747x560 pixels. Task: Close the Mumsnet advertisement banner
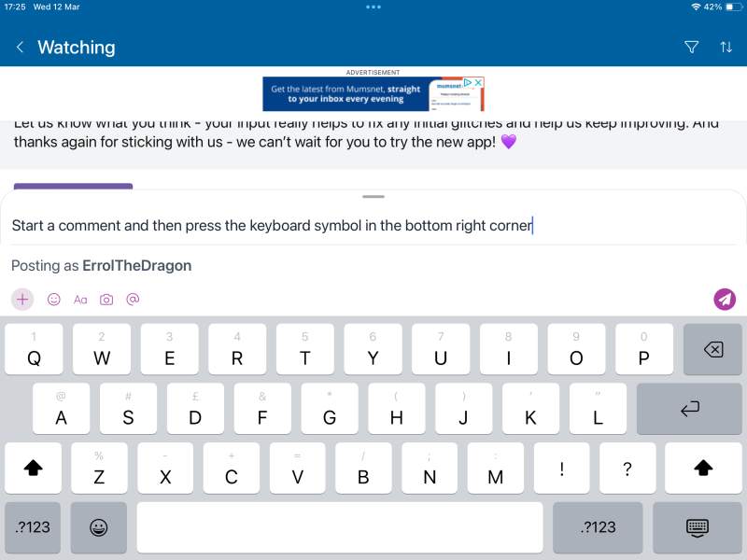point(478,82)
